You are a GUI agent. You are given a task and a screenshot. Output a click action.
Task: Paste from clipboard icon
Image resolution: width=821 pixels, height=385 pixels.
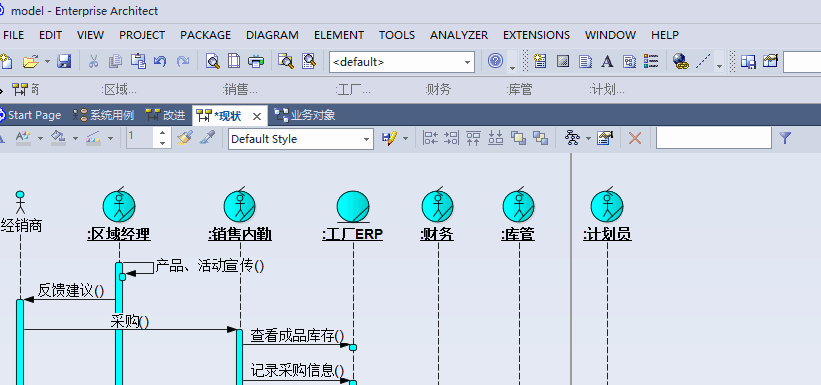coord(138,62)
